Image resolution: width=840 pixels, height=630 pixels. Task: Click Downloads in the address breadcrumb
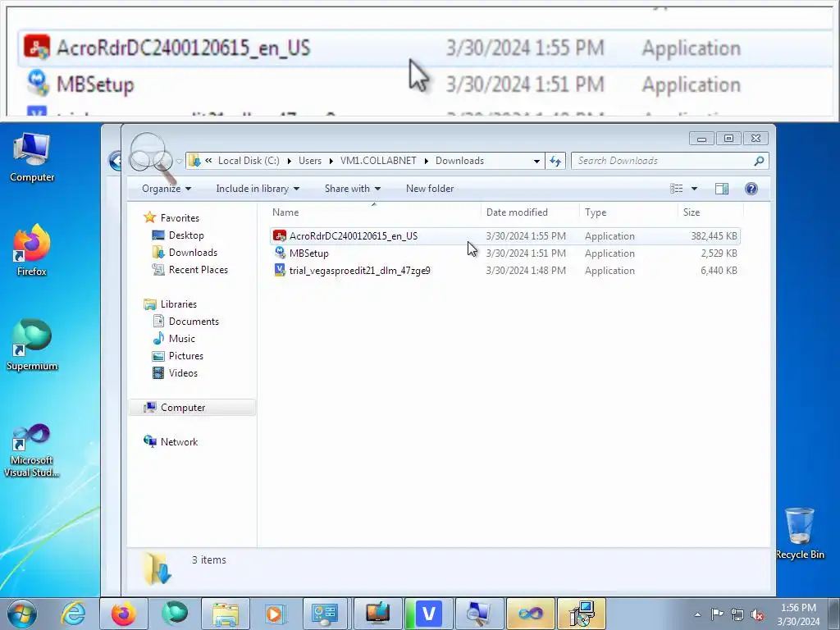click(459, 161)
